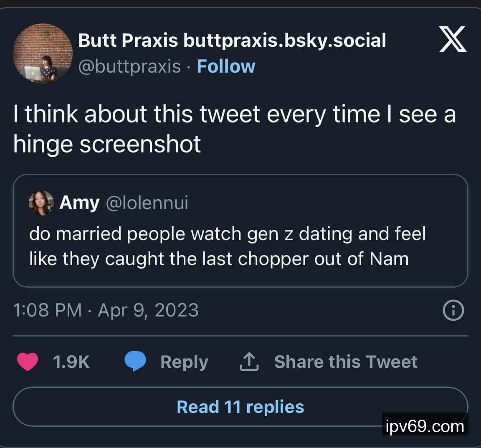Open the 1:08 PM Apr 9, 2023 timestamp

106,310
